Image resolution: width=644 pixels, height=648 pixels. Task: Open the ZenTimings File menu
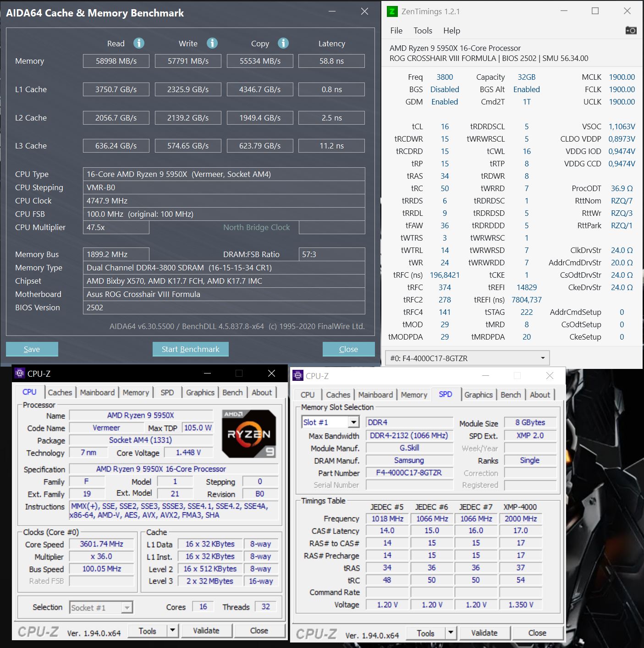(x=396, y=31)
